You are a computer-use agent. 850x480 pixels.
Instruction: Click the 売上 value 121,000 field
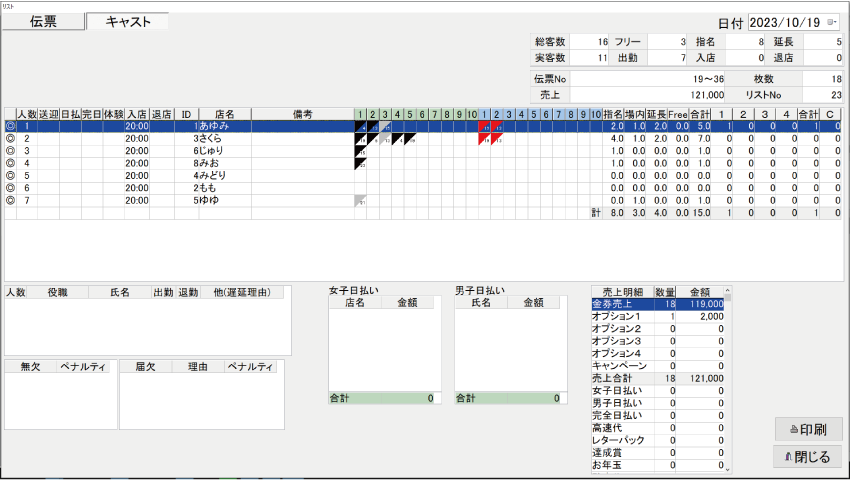coord(647,95)
